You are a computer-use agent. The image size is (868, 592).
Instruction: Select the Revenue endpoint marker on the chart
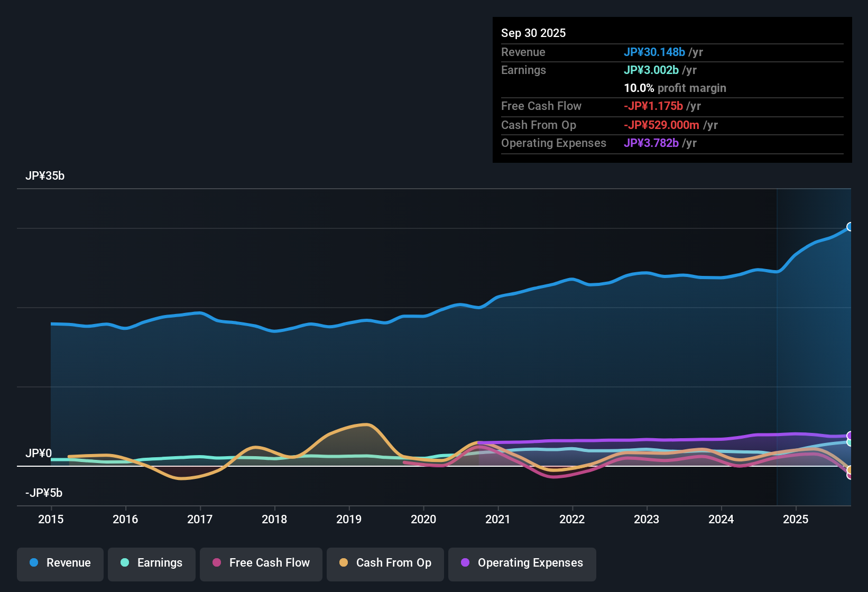[x=850, y=226]
